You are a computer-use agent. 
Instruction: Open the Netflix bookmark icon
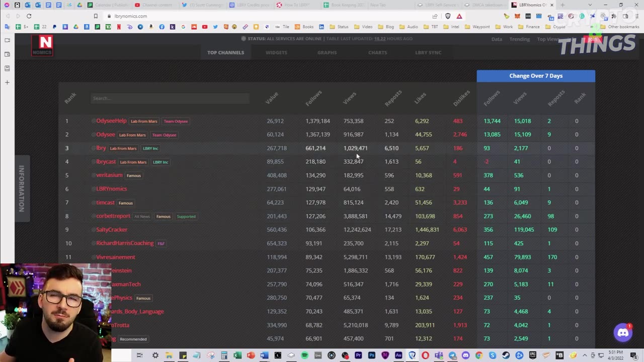click(119, 27)
